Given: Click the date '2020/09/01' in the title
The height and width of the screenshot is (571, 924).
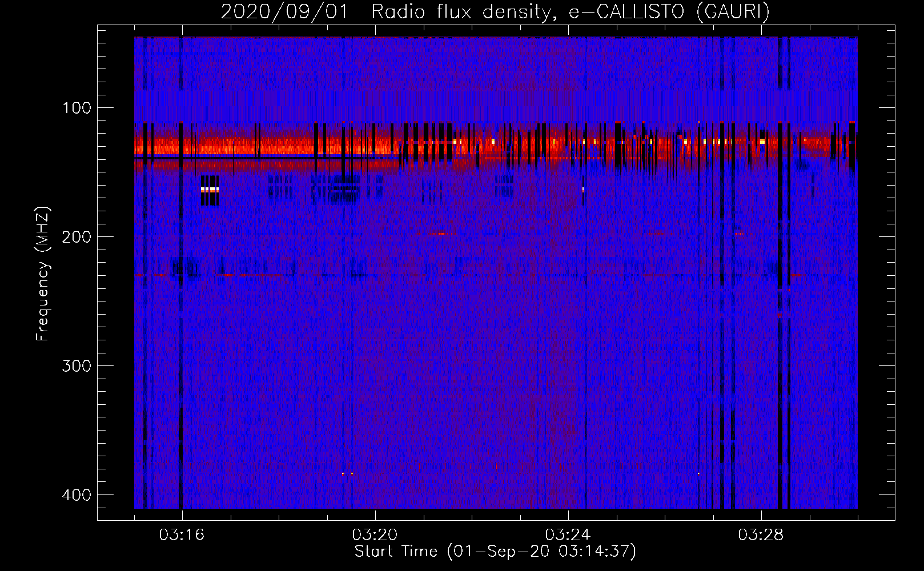Looking at the screenshot, I should pyautogui.click(x=284, y=11).
